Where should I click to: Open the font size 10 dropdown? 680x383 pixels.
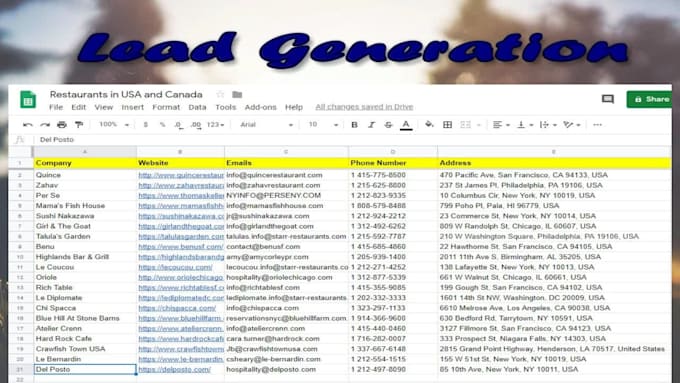pyautogui.click(x=323, y=124)
